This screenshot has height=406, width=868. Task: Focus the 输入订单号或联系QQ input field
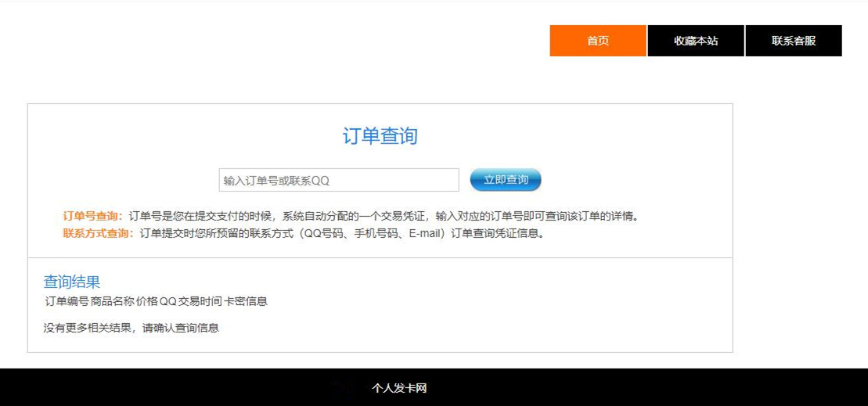click(x=339, y=181)
